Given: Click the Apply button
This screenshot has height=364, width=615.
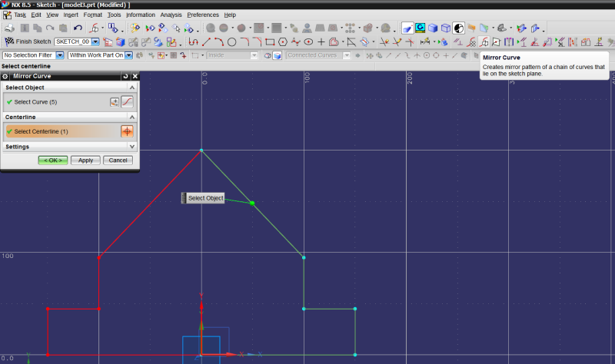Looking at the screenshot, I should [x=85, y=160].
